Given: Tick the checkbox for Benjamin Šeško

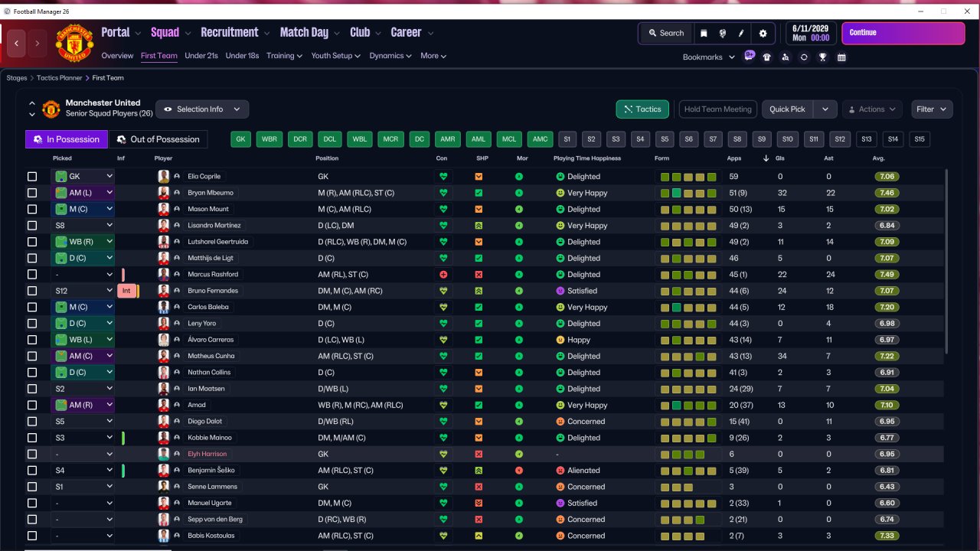Looking at the screenshot, I should (32, 471).
